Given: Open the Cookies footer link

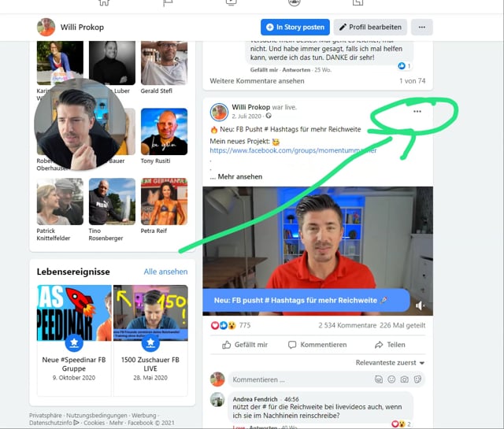Looking at the screenshot, I should coord(94,423).
